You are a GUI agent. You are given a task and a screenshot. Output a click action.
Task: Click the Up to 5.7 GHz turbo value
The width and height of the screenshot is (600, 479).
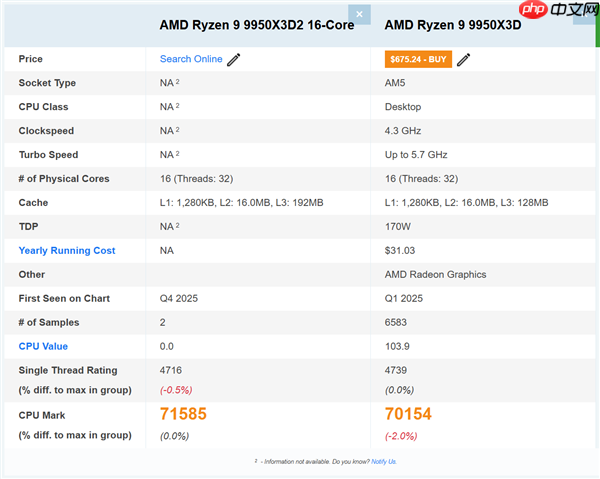pyautogui.click(x=416, y=155)
